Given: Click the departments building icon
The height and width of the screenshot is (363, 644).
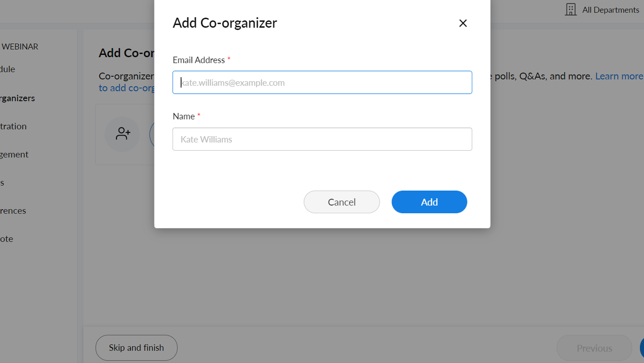Looking at the screenshot, I should pyautogui.click(x=570, y=10).
